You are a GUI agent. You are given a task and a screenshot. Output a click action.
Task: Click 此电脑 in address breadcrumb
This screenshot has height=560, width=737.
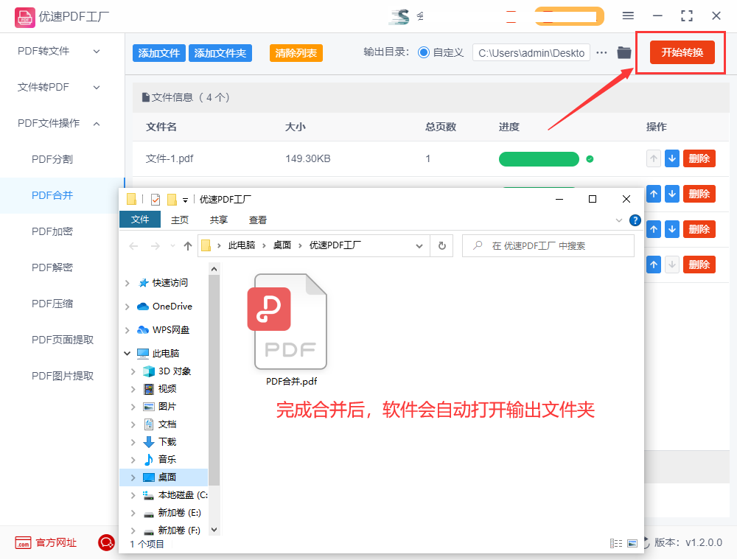(242, 245)
